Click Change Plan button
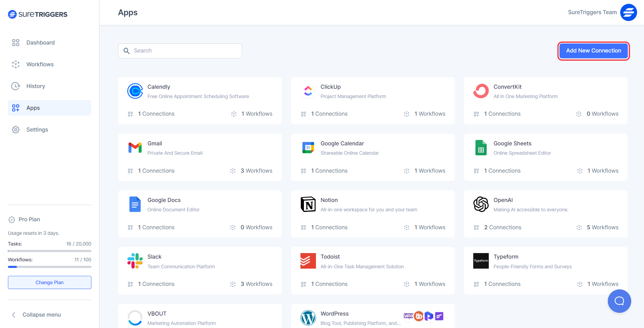This screenshot has width=644, height=328. click(50, 282)
